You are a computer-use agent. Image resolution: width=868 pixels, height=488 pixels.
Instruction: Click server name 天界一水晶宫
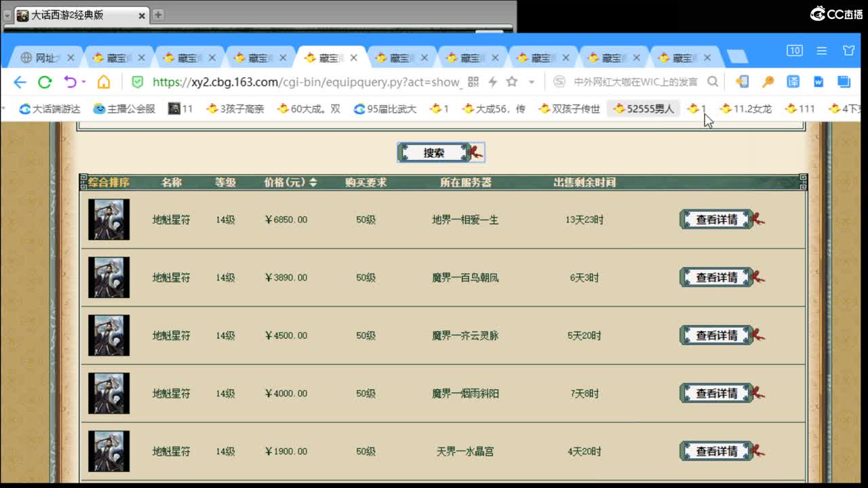pos(465,451)
